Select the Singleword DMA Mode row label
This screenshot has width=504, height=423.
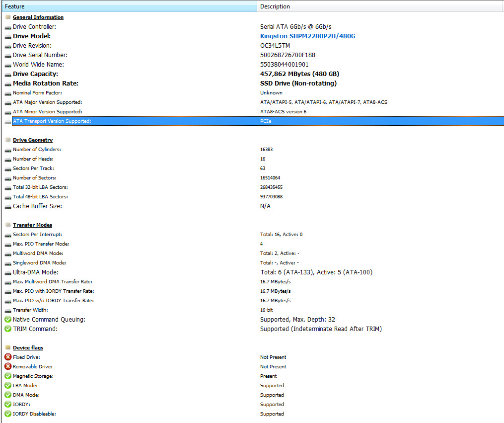point(40,263)
